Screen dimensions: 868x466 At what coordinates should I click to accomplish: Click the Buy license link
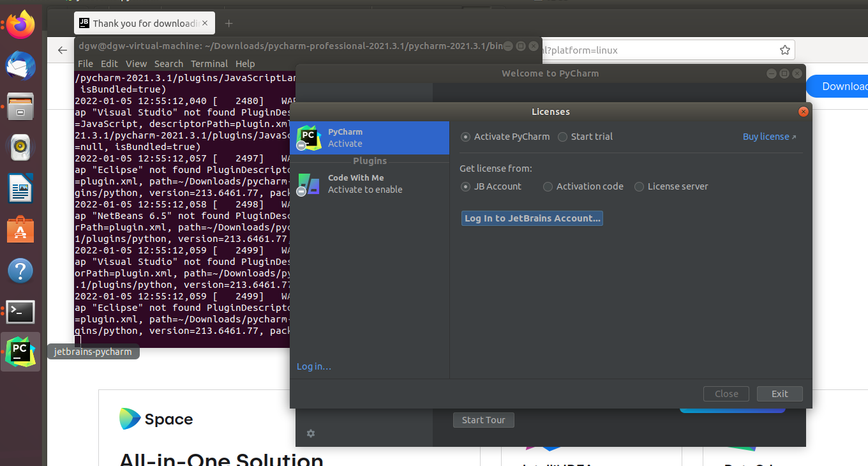769,137
